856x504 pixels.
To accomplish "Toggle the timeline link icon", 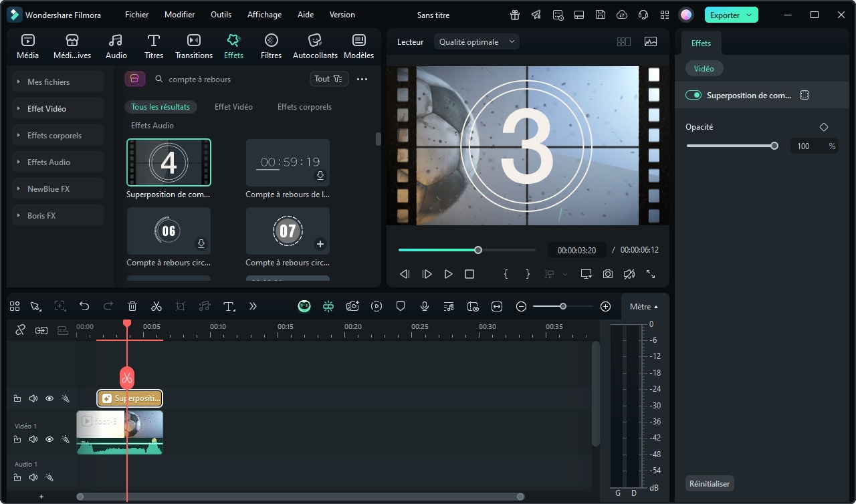I will click(x=20, y=330).
